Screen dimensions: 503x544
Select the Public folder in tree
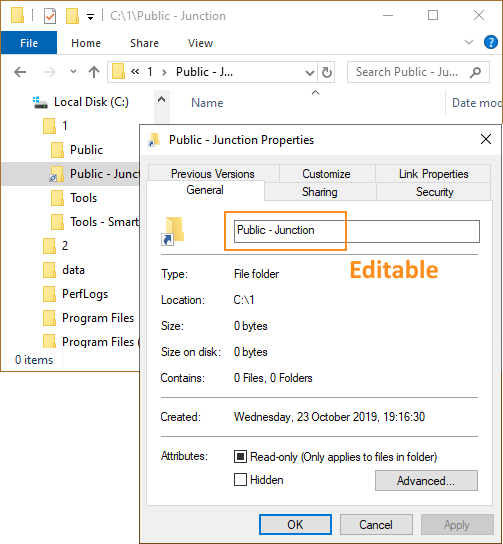(86, 150)
